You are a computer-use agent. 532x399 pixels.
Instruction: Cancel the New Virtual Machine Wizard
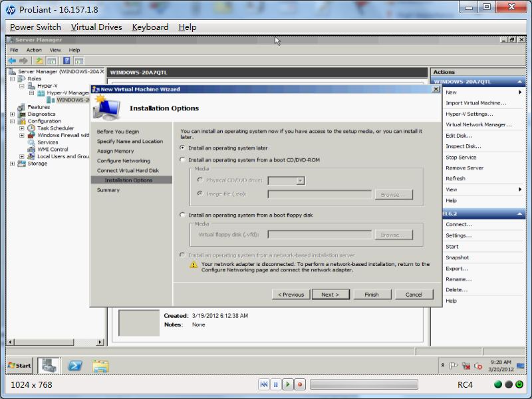[x=414, y=295]
